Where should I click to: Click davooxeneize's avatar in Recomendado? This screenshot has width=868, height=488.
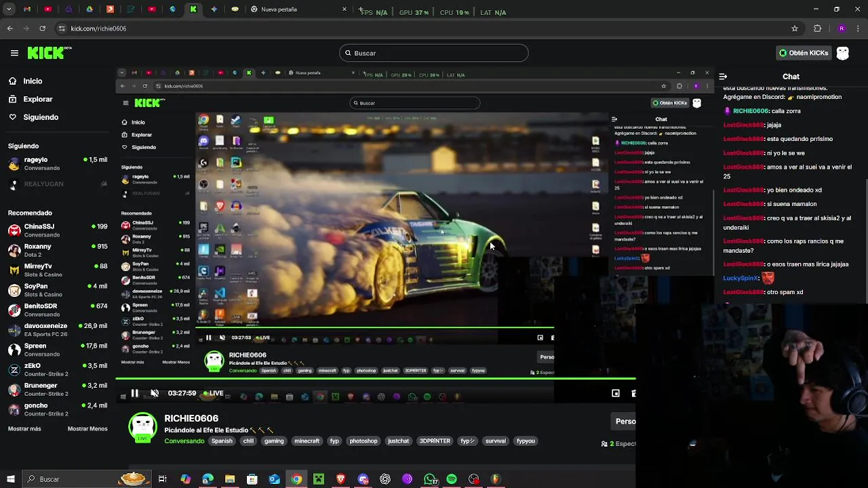[x=14, y=329]
